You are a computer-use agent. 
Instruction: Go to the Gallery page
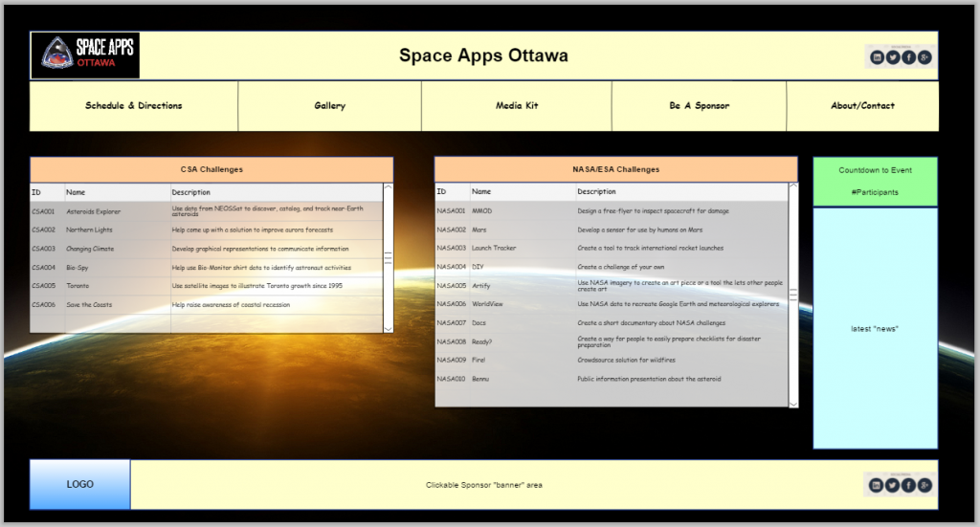329,105
